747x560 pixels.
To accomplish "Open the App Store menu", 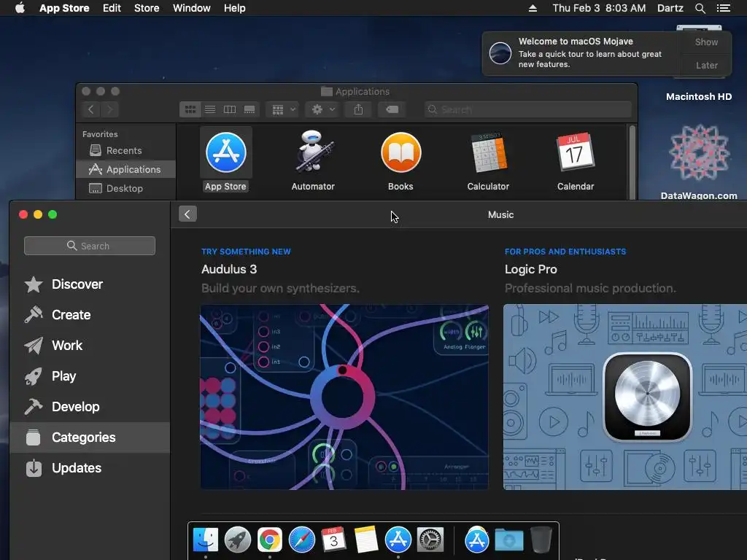I will (x=64, y=8).
